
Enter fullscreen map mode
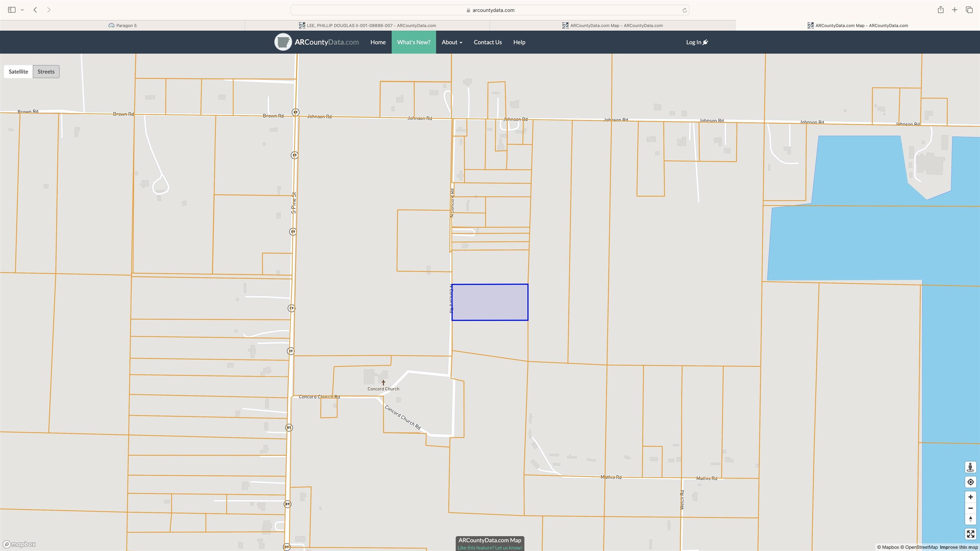click(x=970, y=534)
